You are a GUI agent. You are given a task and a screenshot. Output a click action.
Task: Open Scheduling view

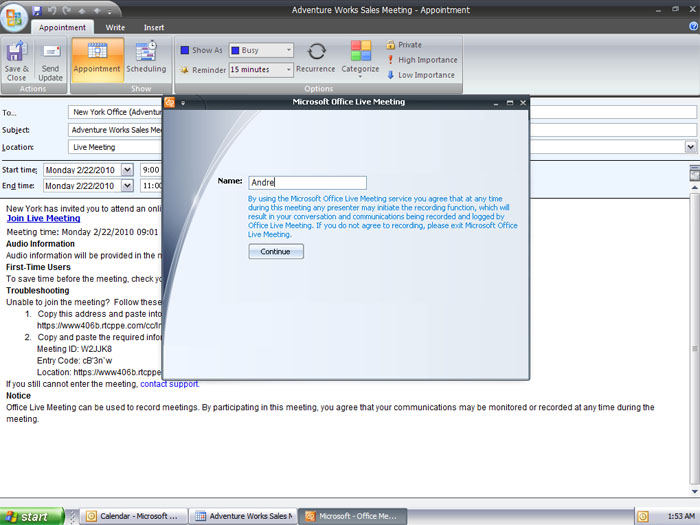coord(146,60)
